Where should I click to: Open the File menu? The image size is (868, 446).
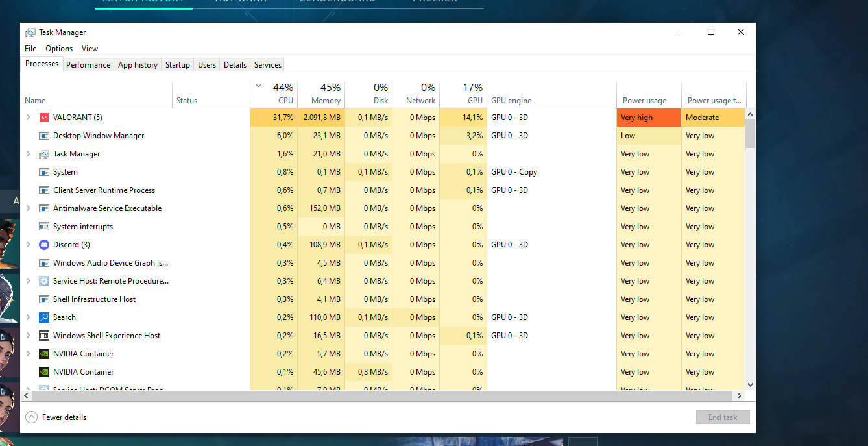30,49
